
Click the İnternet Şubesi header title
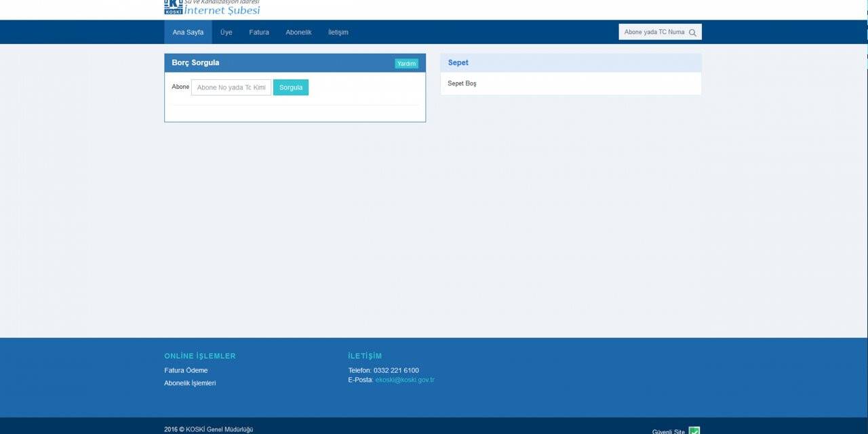click(222, 10)
